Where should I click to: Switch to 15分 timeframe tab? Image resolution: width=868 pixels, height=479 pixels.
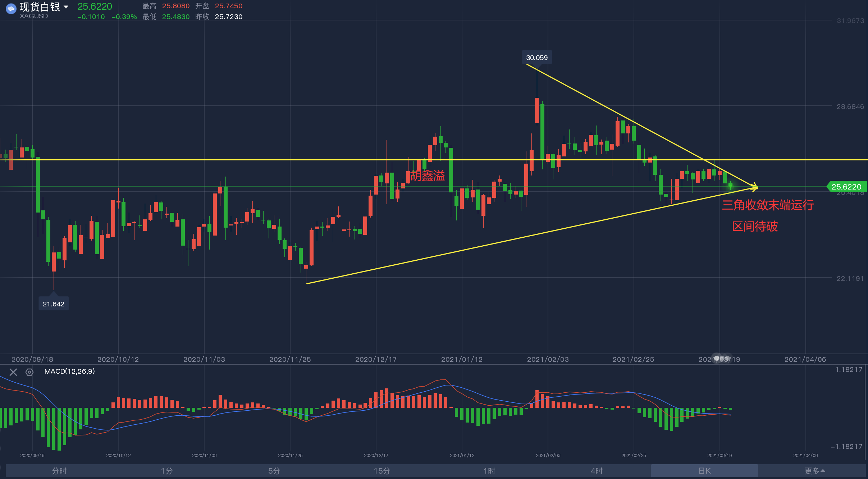pyautogui.click(x=382, y=471)
